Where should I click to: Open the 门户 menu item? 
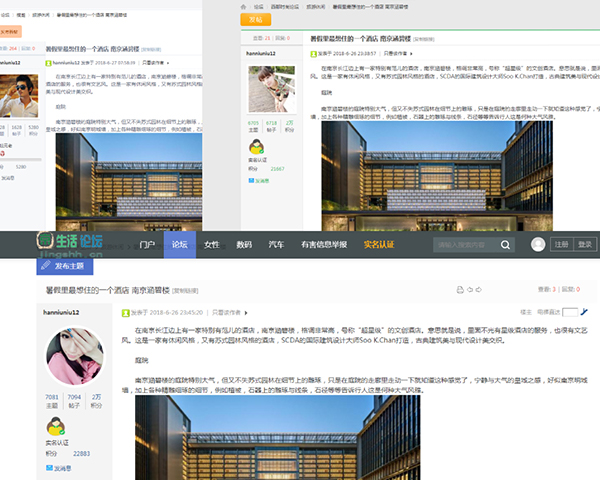click(147, 244)
